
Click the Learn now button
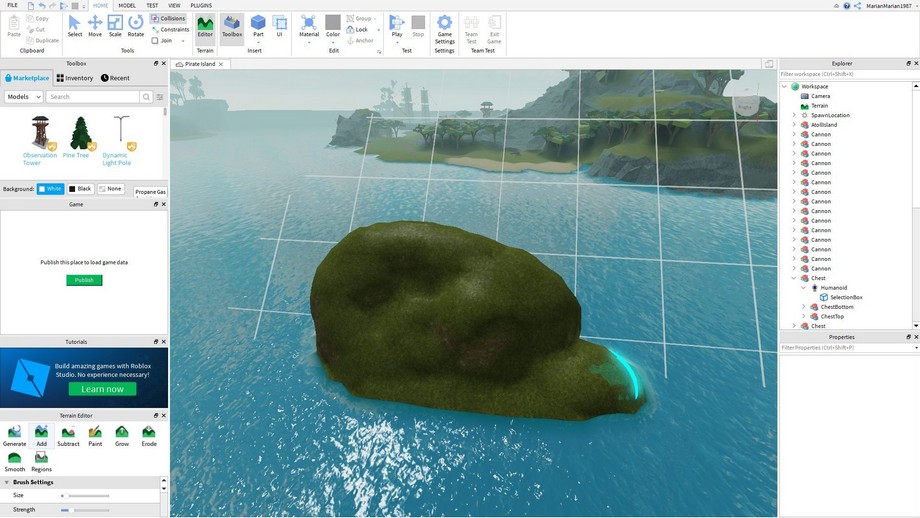pyautogui.click(x=102, y=389)
